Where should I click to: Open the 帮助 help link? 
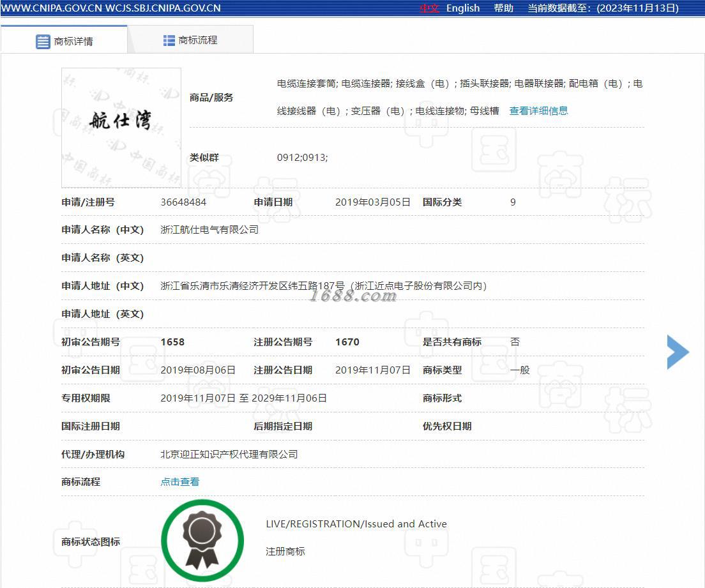pyautogui.click(x=504, y=8)
